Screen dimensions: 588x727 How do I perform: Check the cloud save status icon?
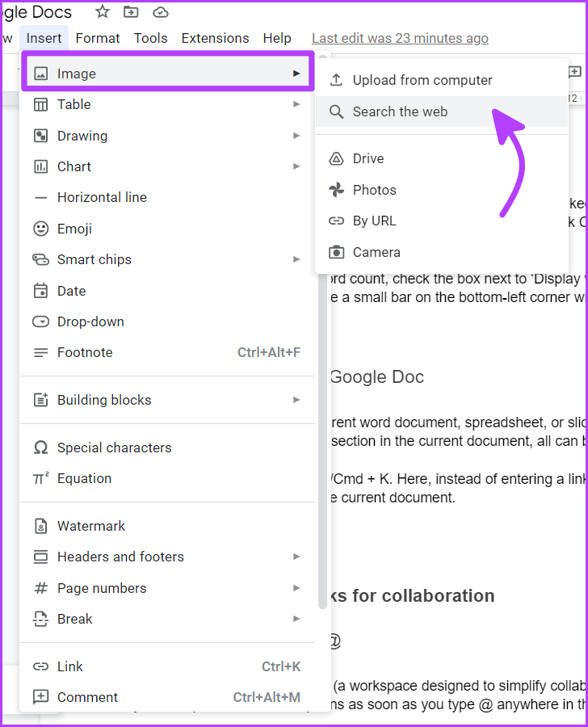click(x=161, y=12)
